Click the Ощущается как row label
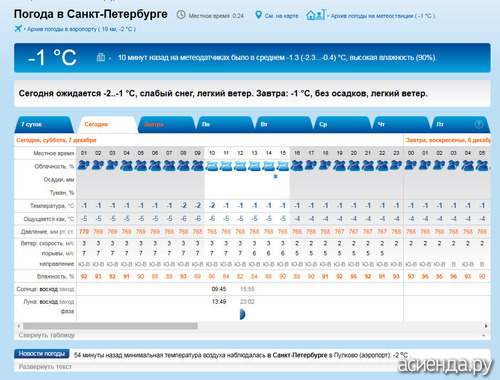The image size is (500, 380). tap(49, 219)
